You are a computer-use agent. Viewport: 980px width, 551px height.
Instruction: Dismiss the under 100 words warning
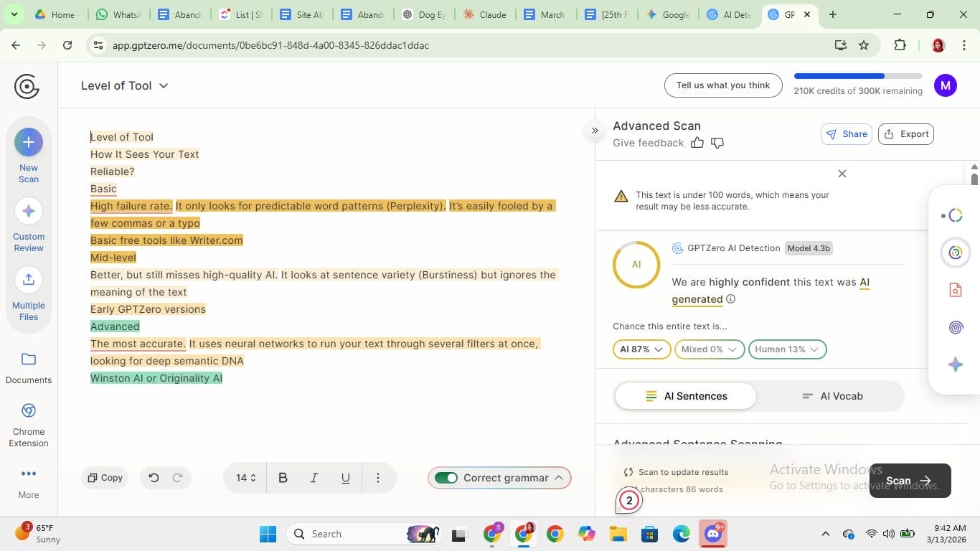point(842,174)
